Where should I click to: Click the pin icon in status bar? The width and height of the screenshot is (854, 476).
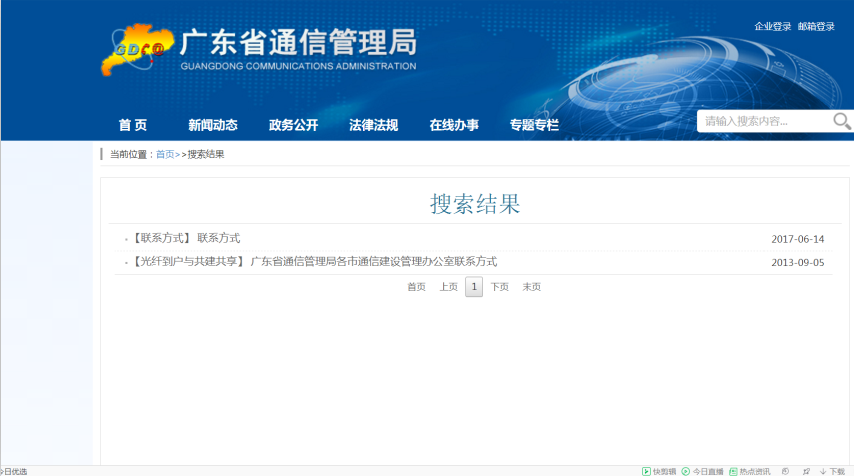(x=806, y=471)
